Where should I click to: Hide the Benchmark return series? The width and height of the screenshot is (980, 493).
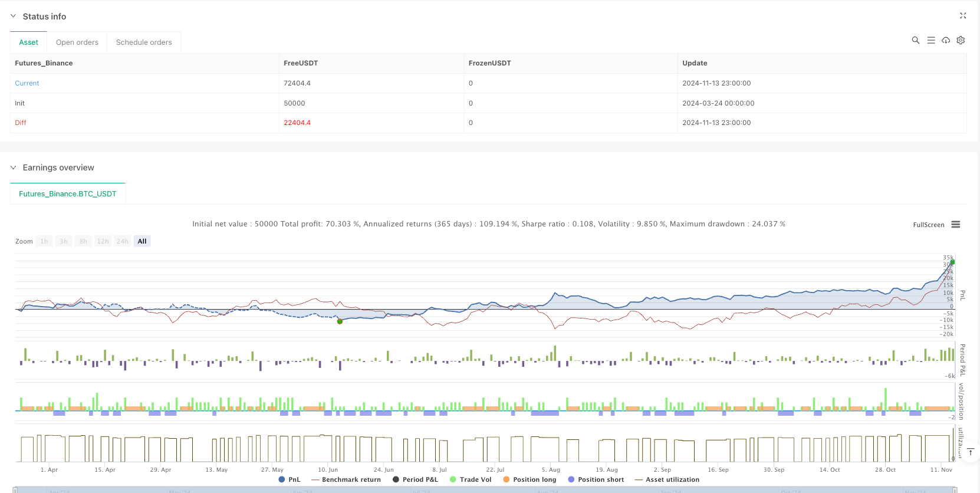(x=346, y=479)
